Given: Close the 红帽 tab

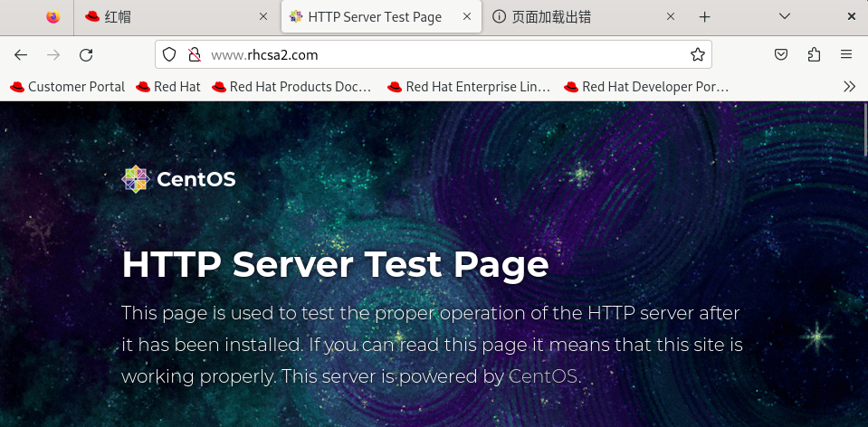Looking at the screenshot, I should (263, 17).
